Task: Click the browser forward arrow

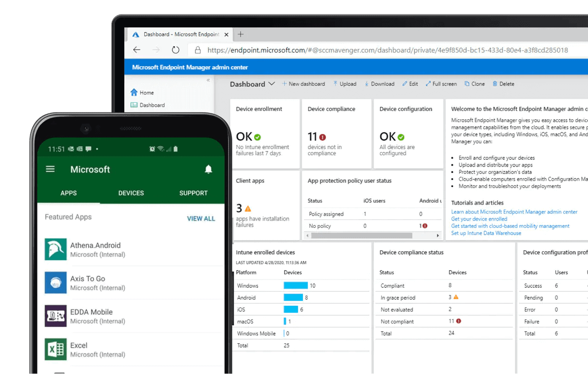Action: [x=156, y=50]
